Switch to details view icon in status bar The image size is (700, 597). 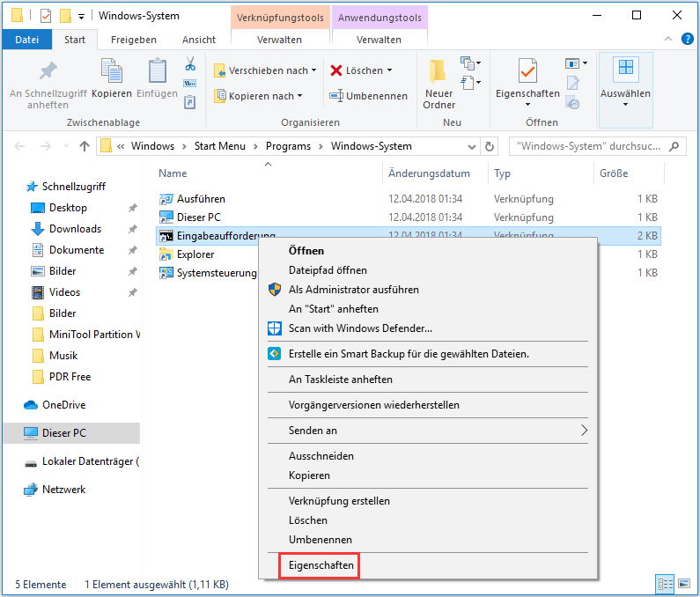tap(665, 584)
